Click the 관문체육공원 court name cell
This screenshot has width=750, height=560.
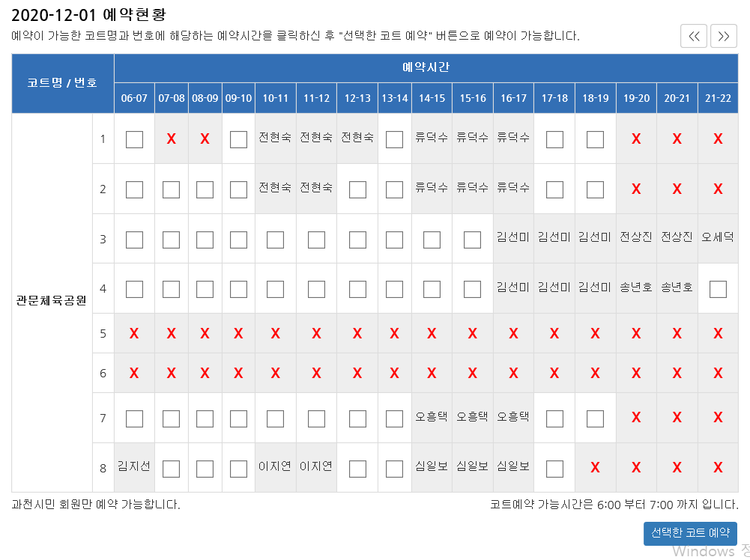[x=52, y=302]
